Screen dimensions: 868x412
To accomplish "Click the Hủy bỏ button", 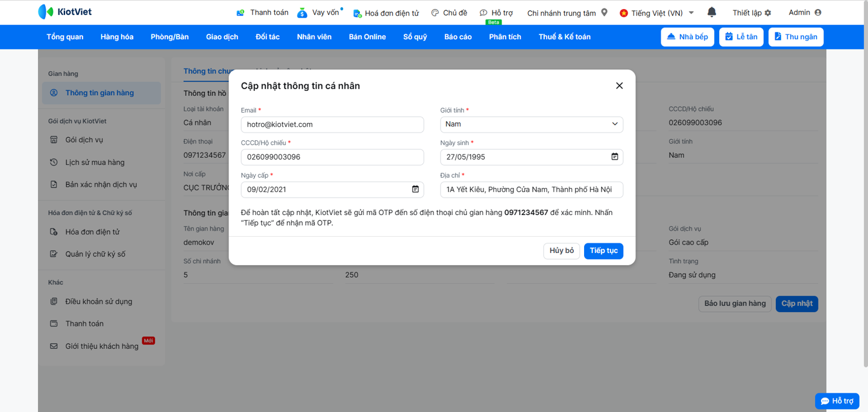I will 561,251.
